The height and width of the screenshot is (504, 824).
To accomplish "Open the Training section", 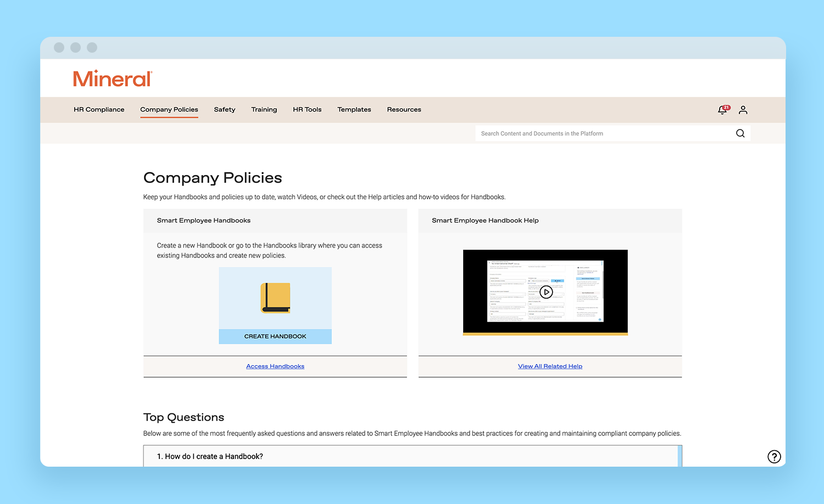I will [264, 110].
